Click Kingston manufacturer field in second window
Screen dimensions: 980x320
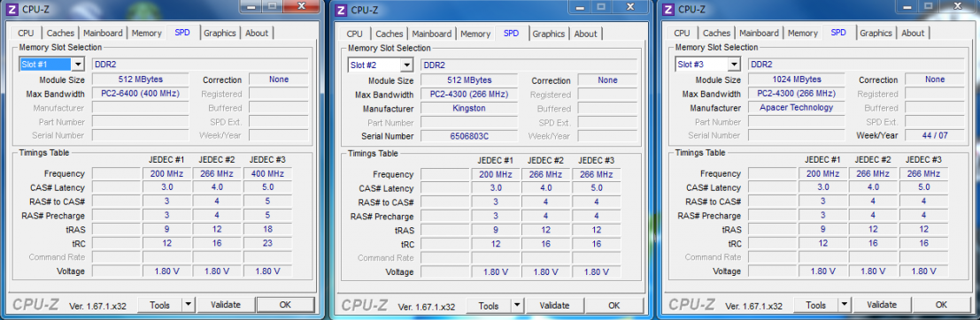click(469, 109)
